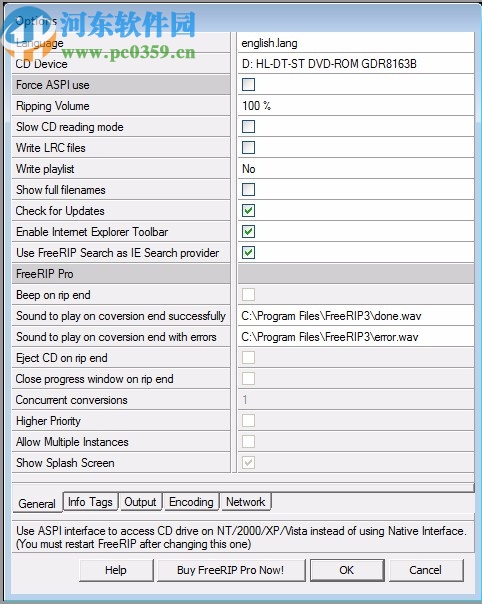Toggle Beep on rip end checkbox
This screenshot has width=482, height=604.
248,295
